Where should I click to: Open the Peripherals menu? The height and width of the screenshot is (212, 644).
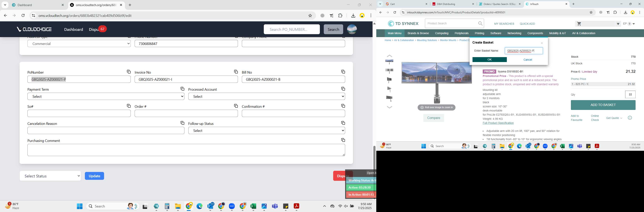tap(462, 33)
